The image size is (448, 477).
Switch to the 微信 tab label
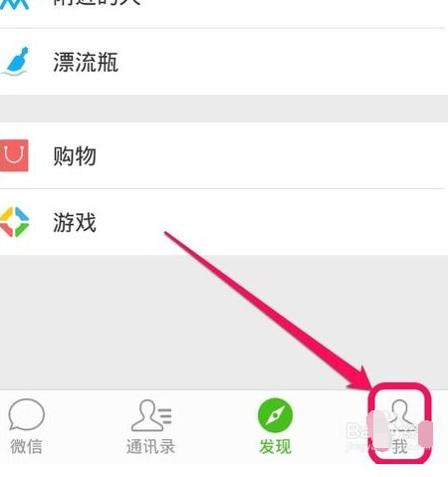[26, 446]
